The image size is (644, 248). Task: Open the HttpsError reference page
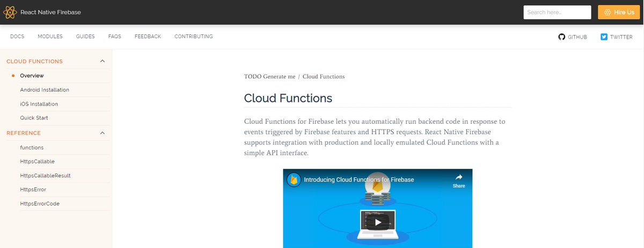click(33, 190)
